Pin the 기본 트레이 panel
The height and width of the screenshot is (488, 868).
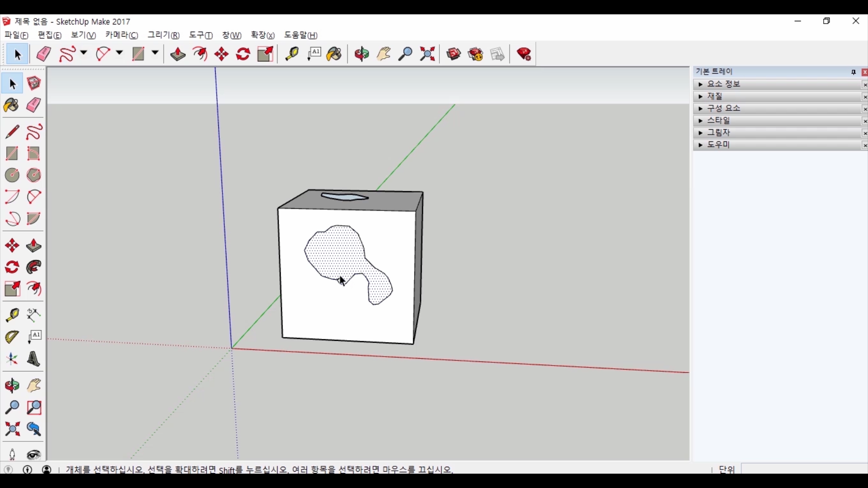tap(854, 72)
